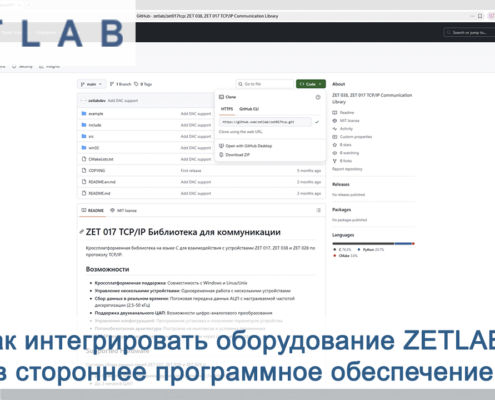Screen dimensions: 495x400
Task: Open the include folder name link
Action: (x=95, y=125)
